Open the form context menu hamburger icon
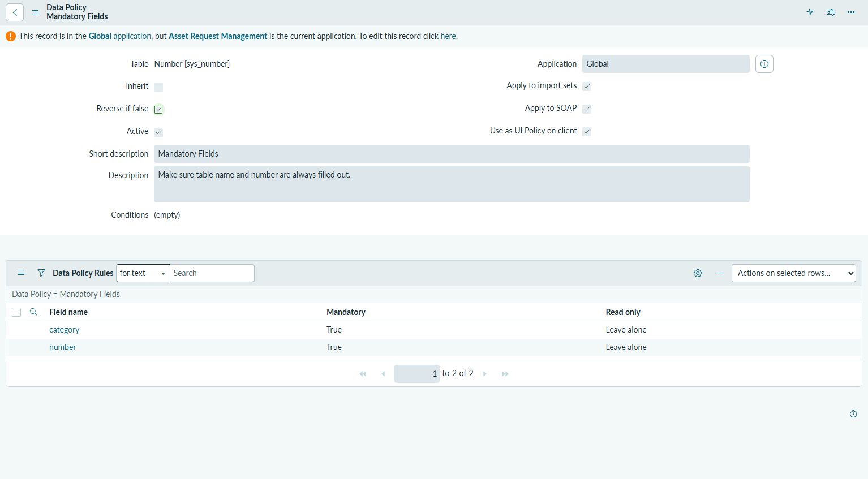 click(35, 12)
